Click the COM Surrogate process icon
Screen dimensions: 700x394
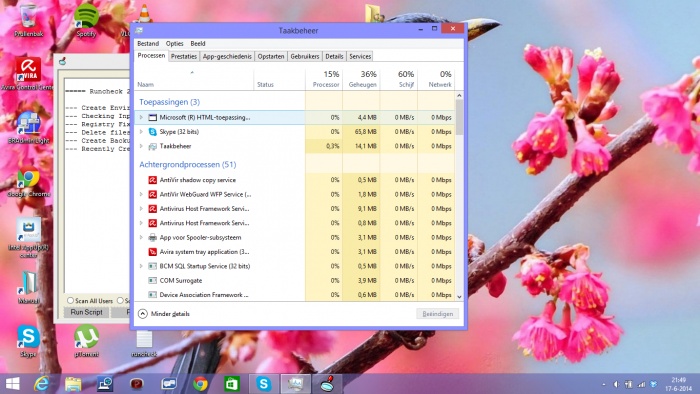point(153,280)
